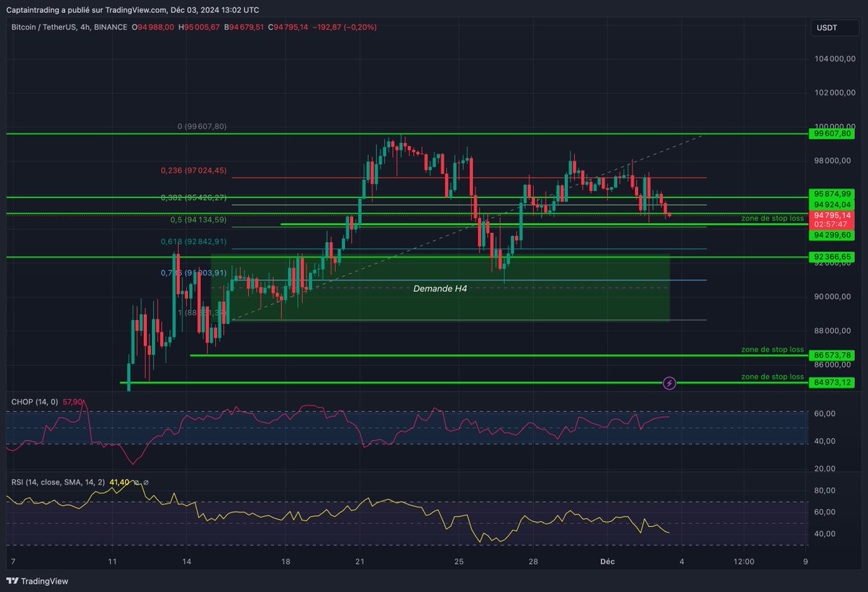Select the 86 573,78 green price label
The height and width of the screenshot is (592, 868).
833,356
